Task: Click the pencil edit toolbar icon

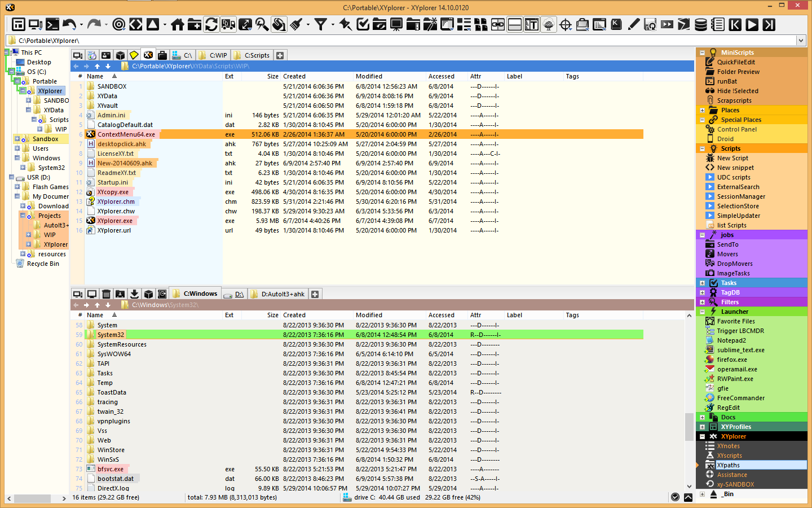Action: click(x=633, y=24)
